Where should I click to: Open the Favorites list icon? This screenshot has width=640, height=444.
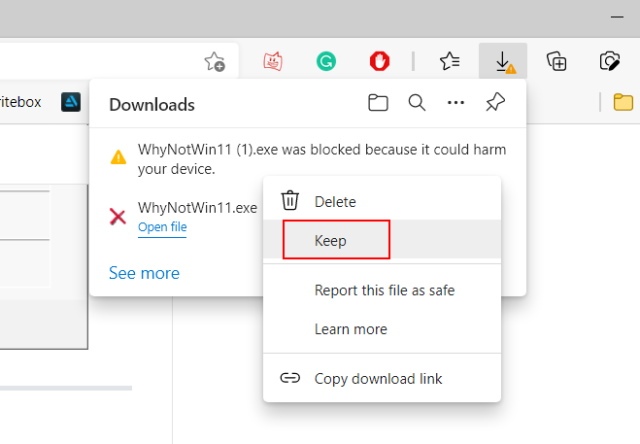point(449,62)
